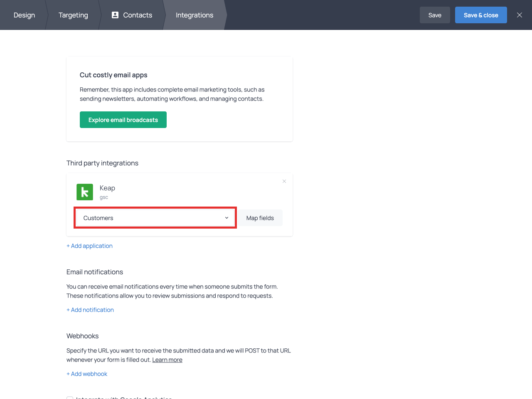
Task: Click the gsc account label under Keap
Action: pos(104,197)
